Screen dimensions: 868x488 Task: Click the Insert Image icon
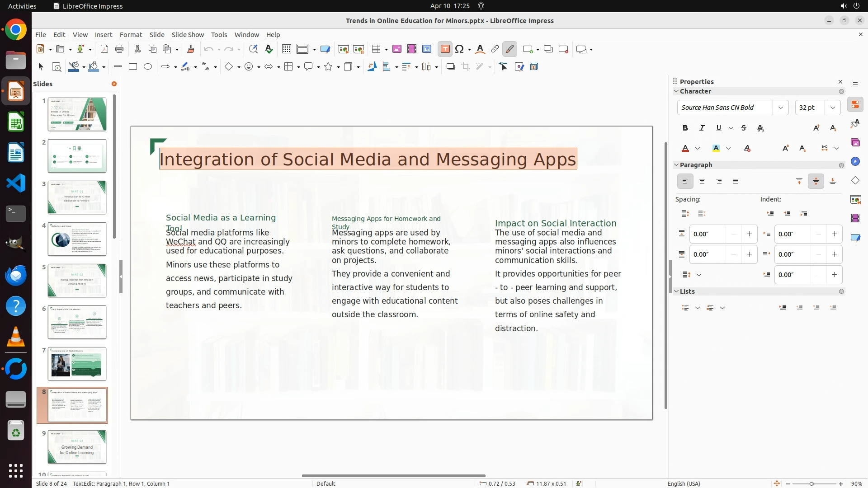[x=396, y=49]
